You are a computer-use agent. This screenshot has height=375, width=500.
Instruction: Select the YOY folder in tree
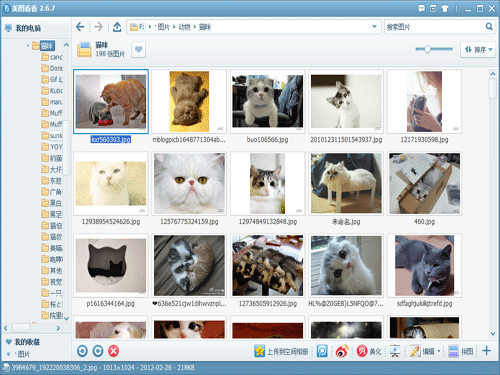52,147
